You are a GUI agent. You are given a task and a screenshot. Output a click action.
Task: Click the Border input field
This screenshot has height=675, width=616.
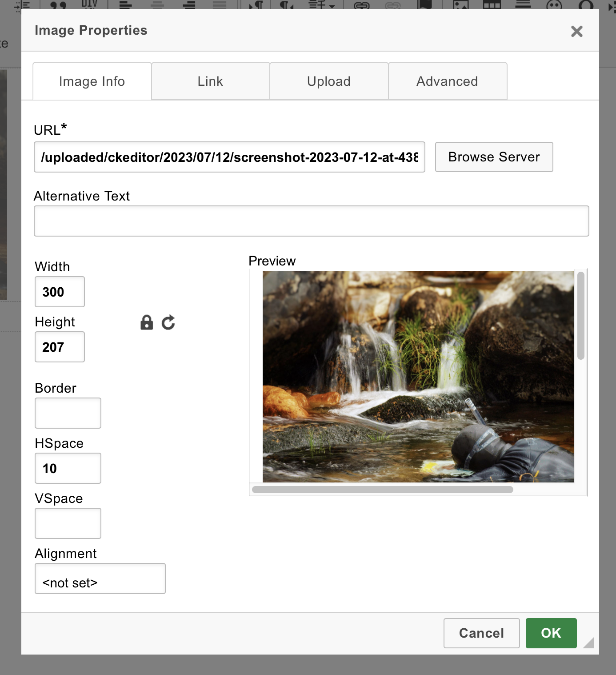[68, 413]
